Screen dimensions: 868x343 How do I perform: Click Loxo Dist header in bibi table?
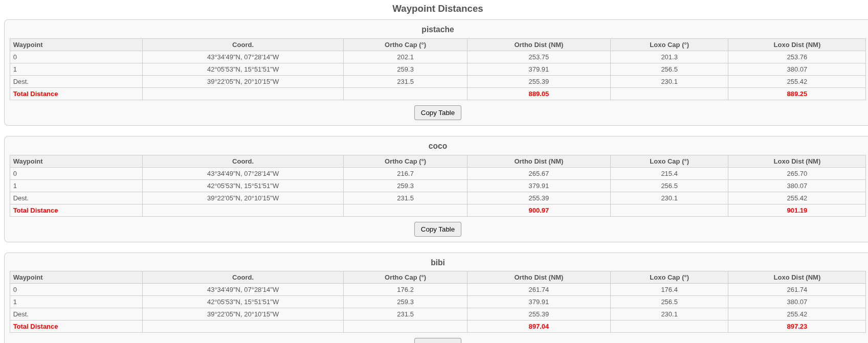pyautogui.click(x=797, y=278)
